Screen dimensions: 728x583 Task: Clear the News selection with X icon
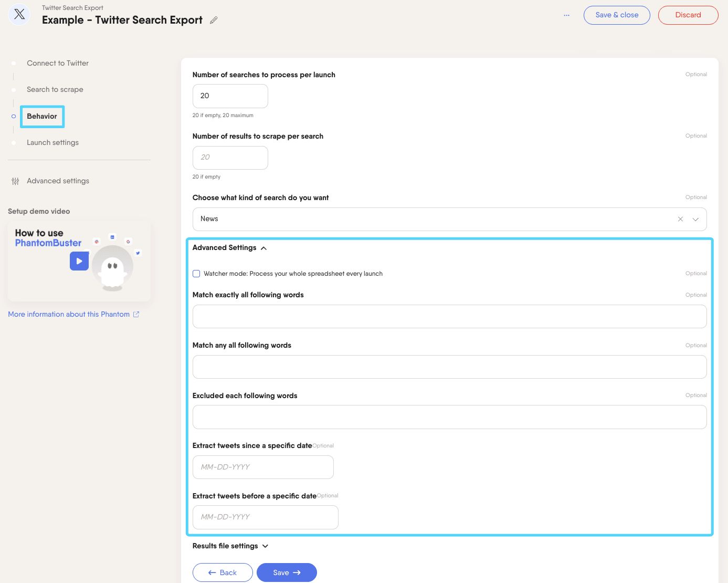(680, 219)
